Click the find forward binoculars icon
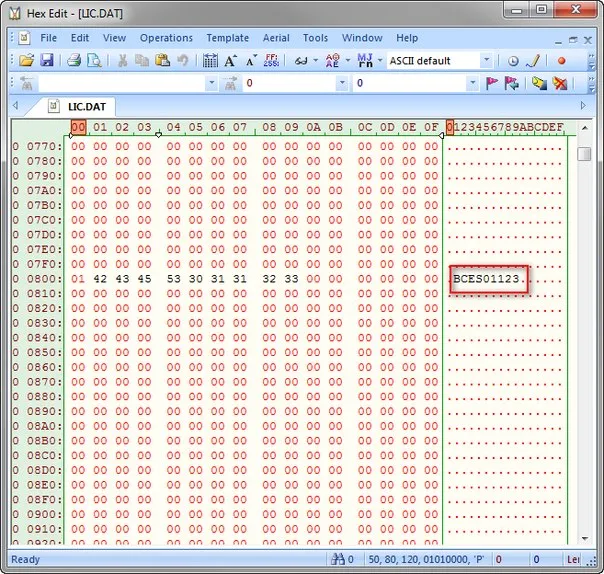Image resolution: width=604 pixels, height=574 pixels. (230, 83)
